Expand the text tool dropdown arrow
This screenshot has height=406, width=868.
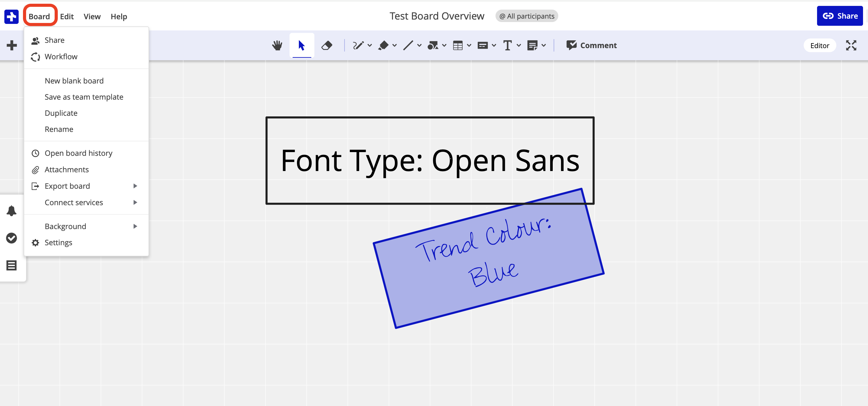click(519, 45)
